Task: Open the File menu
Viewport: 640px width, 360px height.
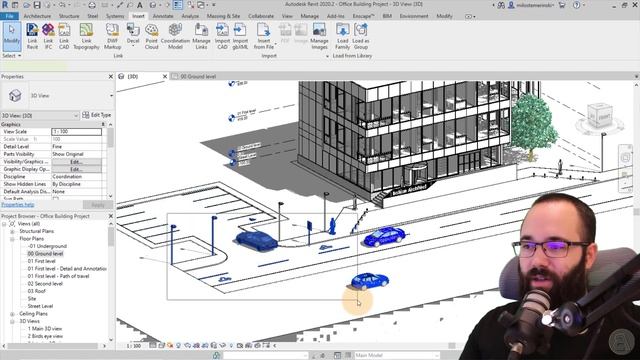Action: [x=9, y=16]
